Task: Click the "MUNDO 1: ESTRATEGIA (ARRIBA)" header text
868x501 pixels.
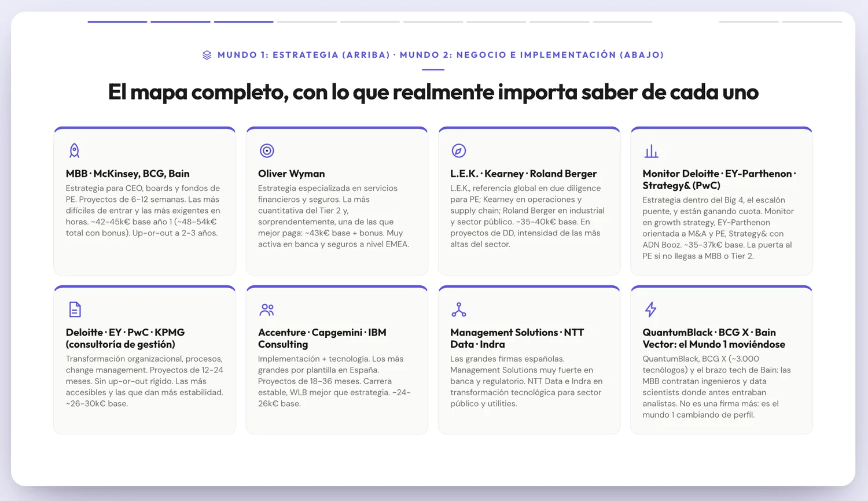Action: point(304,55)
